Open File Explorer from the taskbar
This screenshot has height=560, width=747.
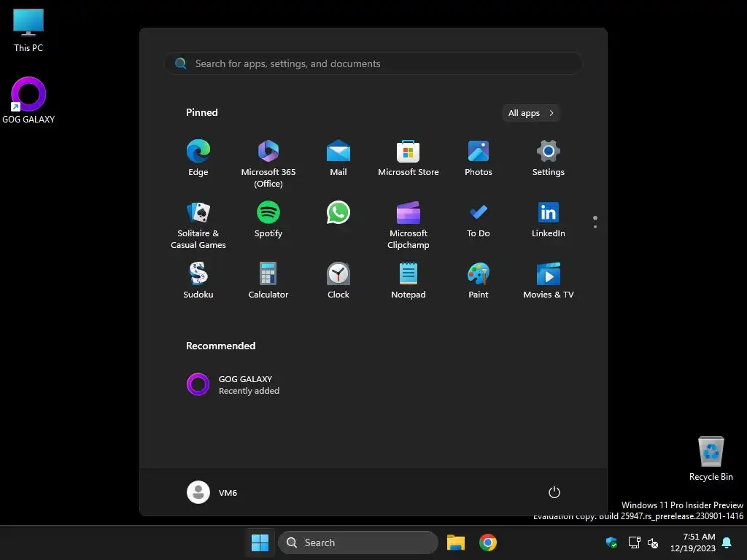tap(455, 542)
